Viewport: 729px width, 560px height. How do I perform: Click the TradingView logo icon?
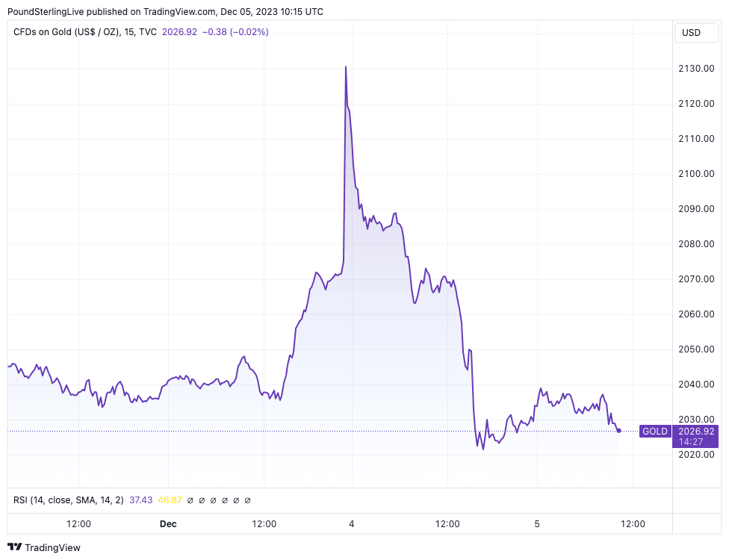click(14, 547)
